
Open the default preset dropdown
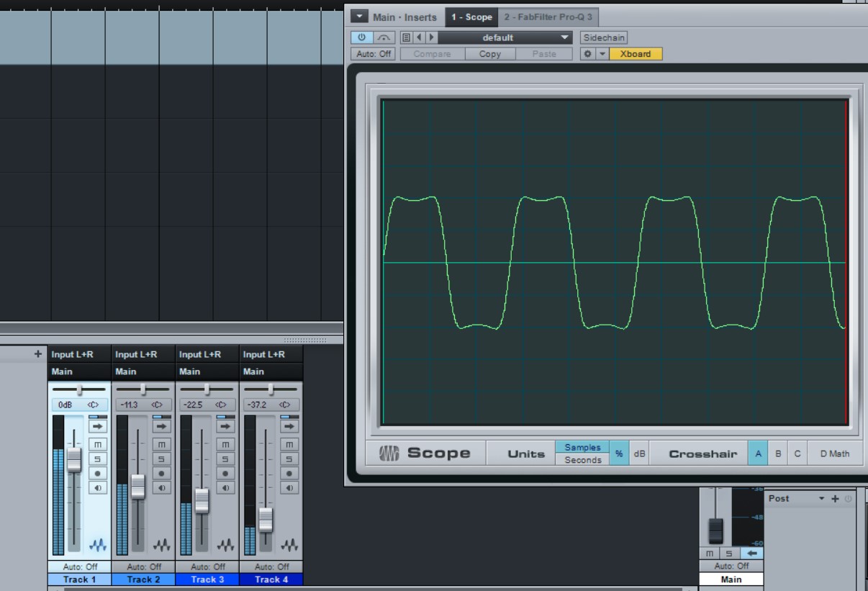pos(505,37)
